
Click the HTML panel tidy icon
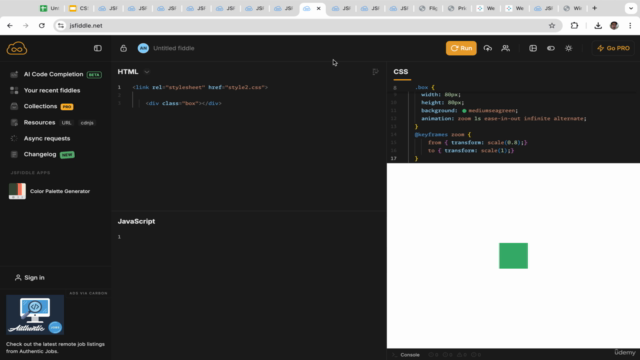(x=376, y=72)
